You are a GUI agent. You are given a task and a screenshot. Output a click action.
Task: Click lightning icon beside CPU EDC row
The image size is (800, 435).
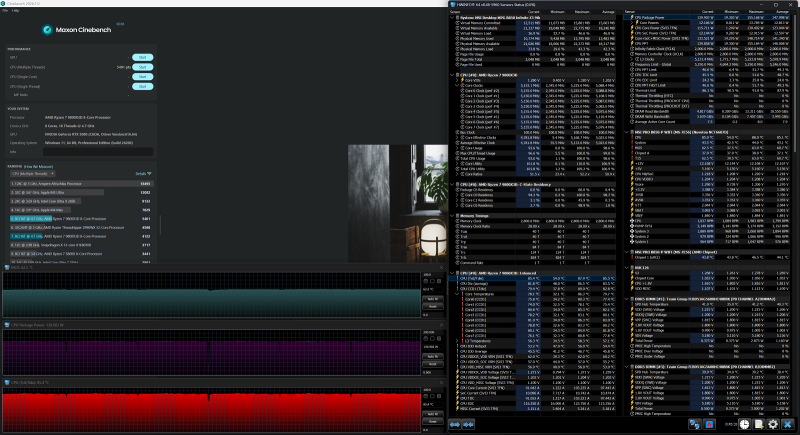[458, 403]
